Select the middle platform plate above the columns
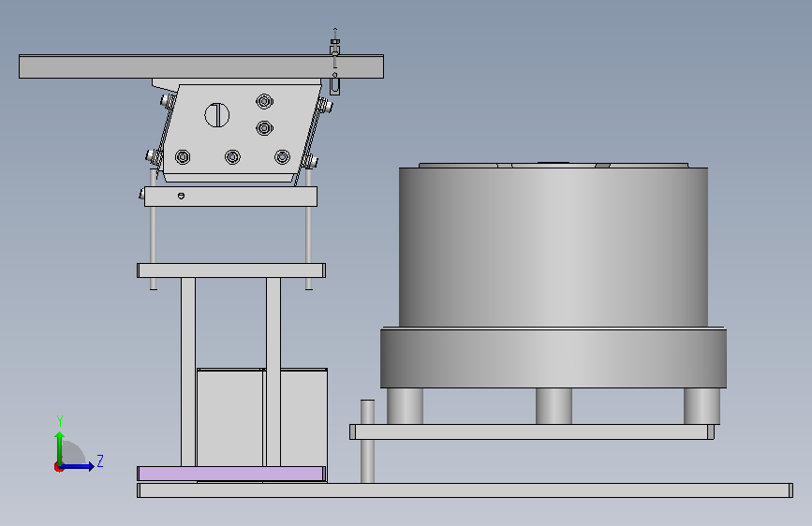 (x=231, y=270)
